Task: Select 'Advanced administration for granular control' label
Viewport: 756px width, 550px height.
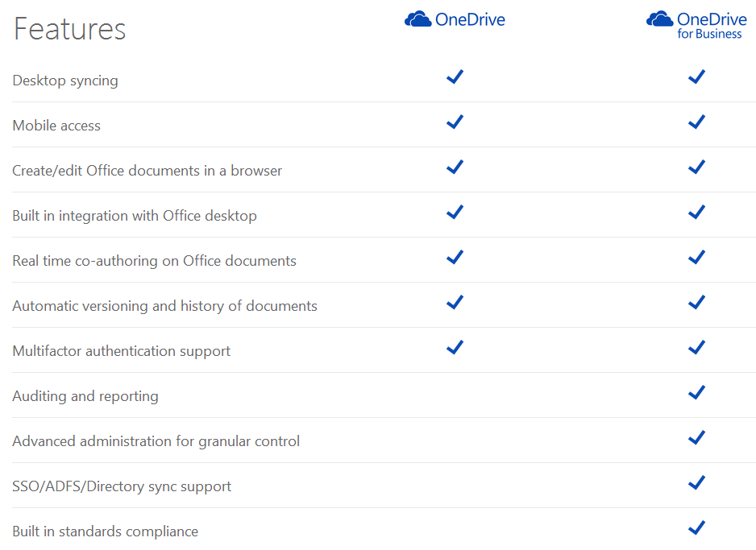Action: click(156, 441)
